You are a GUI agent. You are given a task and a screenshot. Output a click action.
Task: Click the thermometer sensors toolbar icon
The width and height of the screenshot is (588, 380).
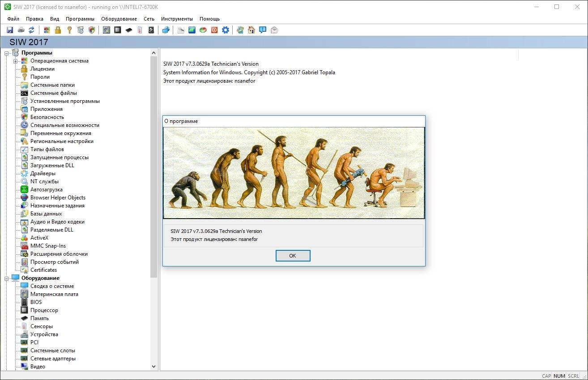140,30
